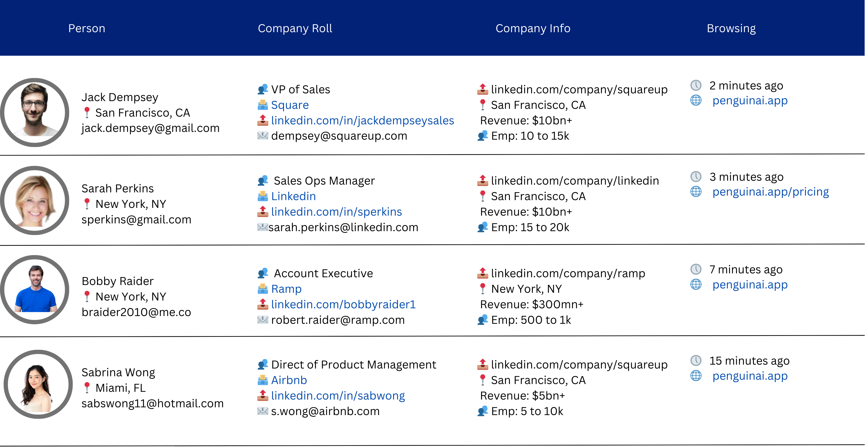This screenshot has width=868, height=447.
Task: Click the globe icon in Sabrina Wong's browsing cell
Action: pyautogui.click(x=696, y=376)
